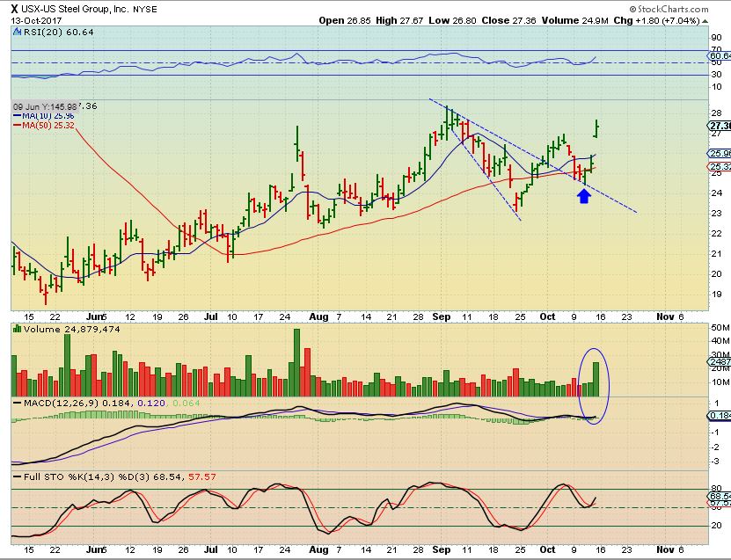
Task: Click the 09 Jun Y:145.98 readout label
Action: click(45, 106)
